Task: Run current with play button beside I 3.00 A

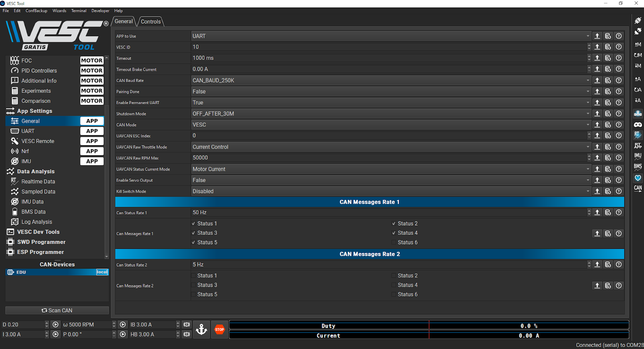Action: (56, 334)
